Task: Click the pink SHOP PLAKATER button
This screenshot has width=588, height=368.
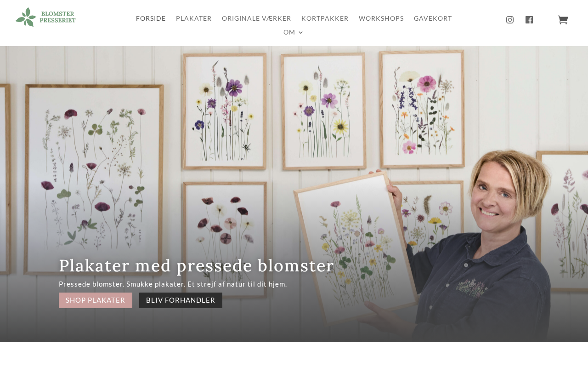Action: (x=96, y=300)
